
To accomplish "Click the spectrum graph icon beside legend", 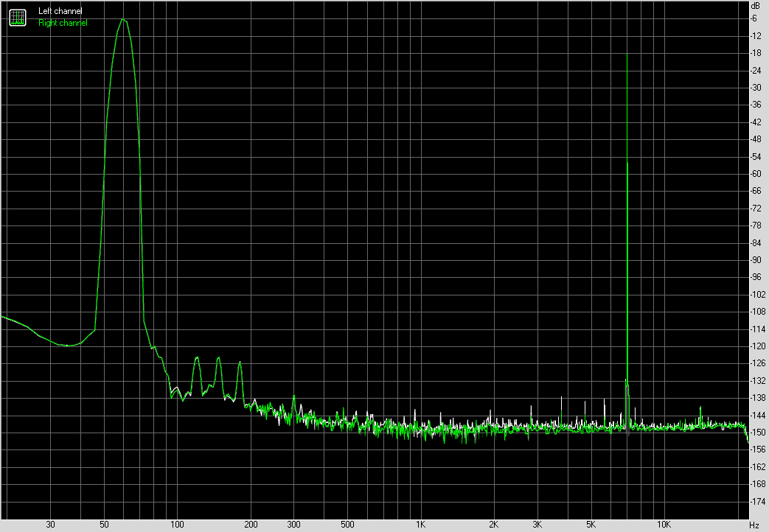I will (18, 18).
